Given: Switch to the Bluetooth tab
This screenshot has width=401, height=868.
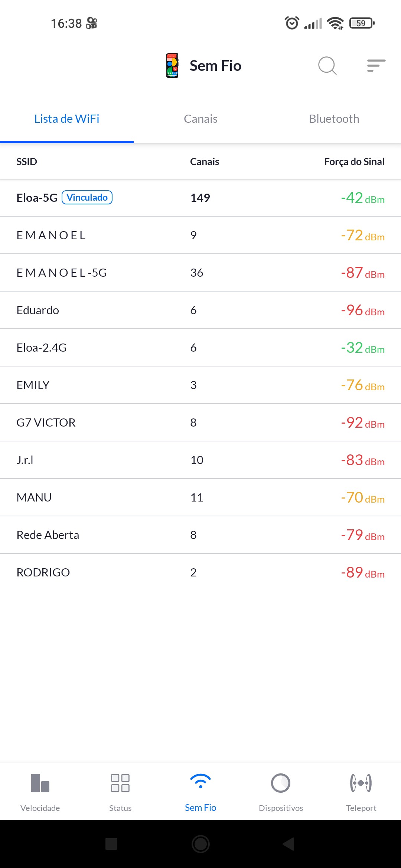Looking at the screenshot, I should [x=334, y=119].
